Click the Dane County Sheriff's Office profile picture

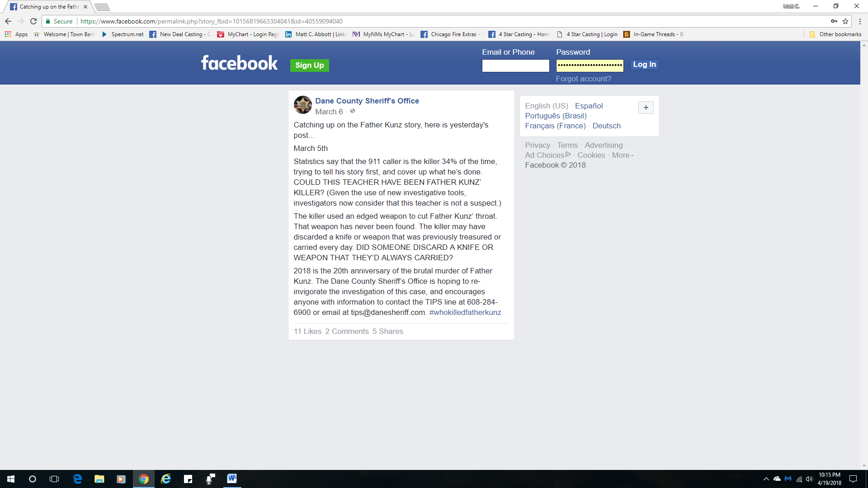(x=302, y=105)
